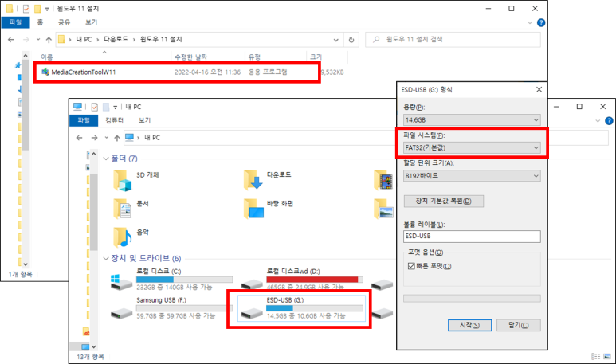The image size is (616, 364).
Task: Select 로컬 디스크 (C:) drive icon
Action: 121,281
